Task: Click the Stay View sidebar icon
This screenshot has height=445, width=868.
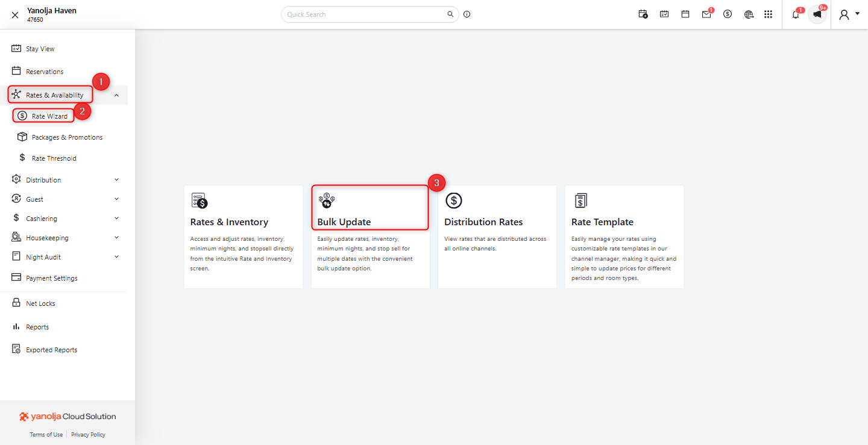Action: [16, 48]
